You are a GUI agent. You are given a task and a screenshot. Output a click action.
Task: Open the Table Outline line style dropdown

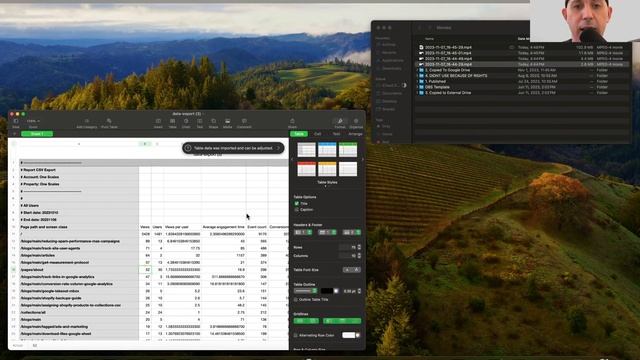click(306, 291)
